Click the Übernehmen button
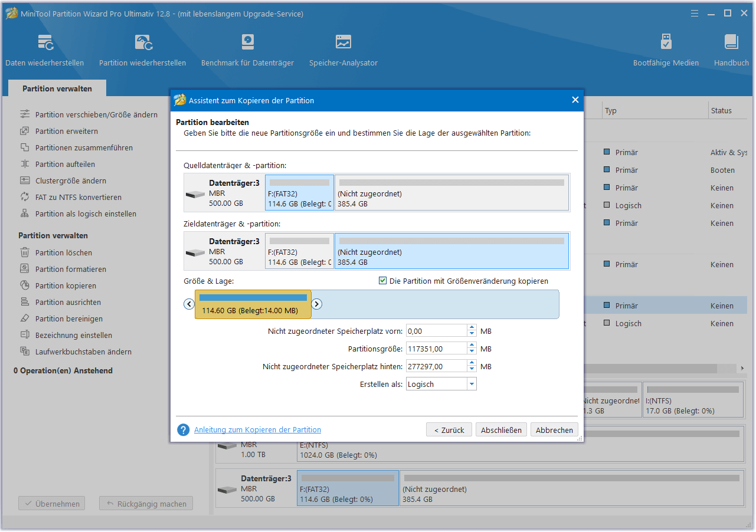 (x=52, y=504)
